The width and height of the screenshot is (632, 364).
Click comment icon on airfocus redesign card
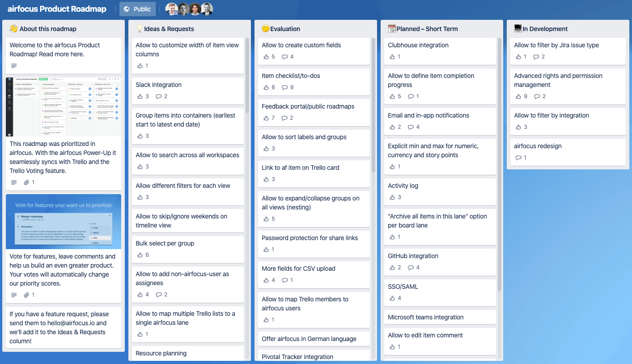pyautogui.click(x=518, y=158)
